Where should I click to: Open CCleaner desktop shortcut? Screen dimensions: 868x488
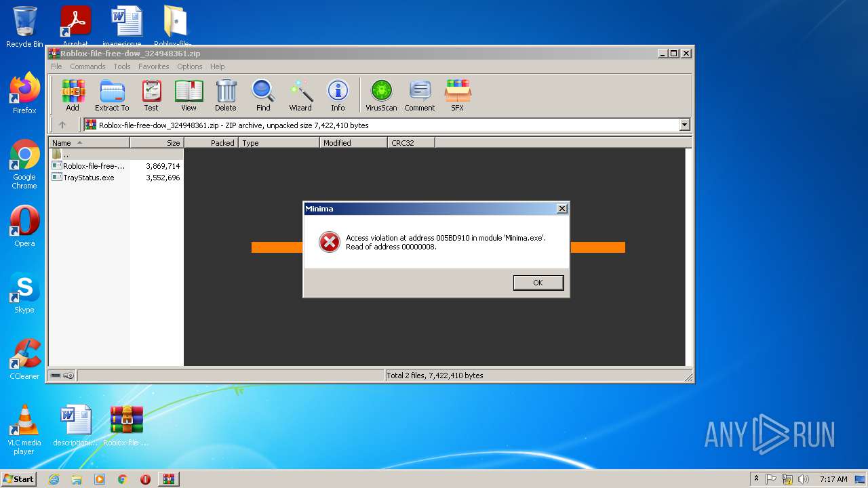click(24, 359)
